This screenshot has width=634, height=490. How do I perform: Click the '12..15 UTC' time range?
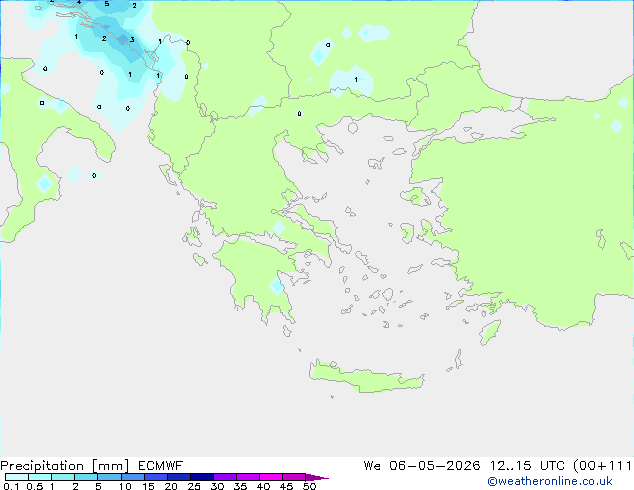(527, 466)
